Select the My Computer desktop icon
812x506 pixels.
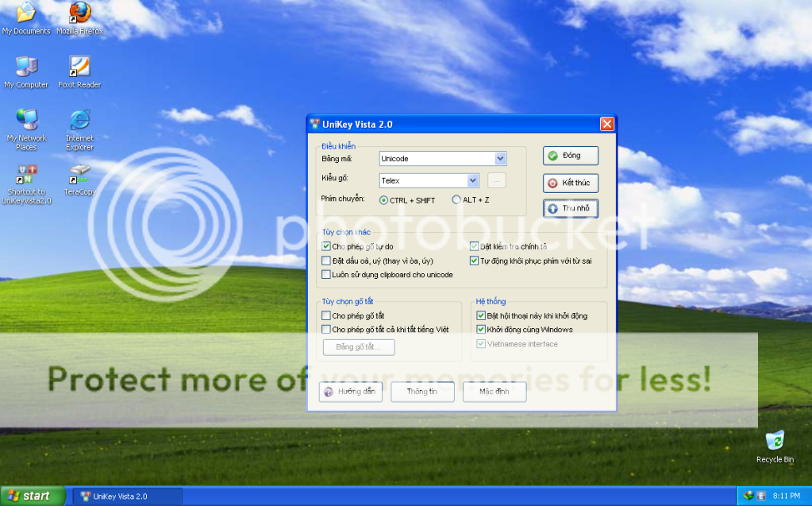[x=26, y=71]
